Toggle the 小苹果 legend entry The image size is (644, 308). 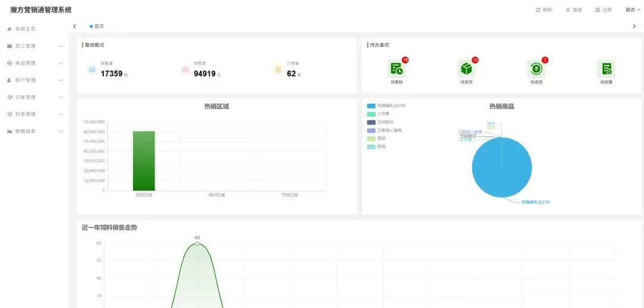point(378,114)
